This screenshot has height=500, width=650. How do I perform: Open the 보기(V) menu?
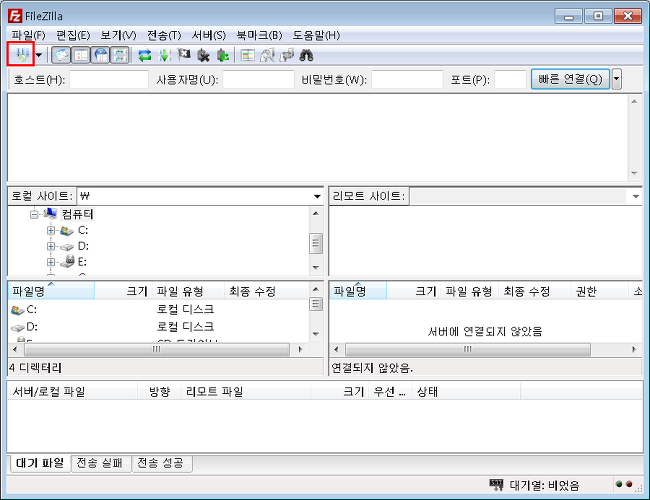118,35
